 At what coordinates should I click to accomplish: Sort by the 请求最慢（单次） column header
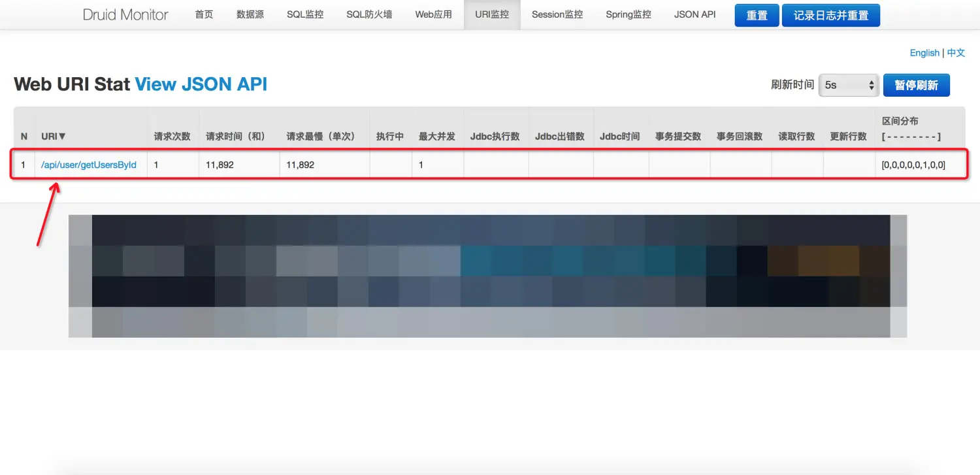(323, 137)
